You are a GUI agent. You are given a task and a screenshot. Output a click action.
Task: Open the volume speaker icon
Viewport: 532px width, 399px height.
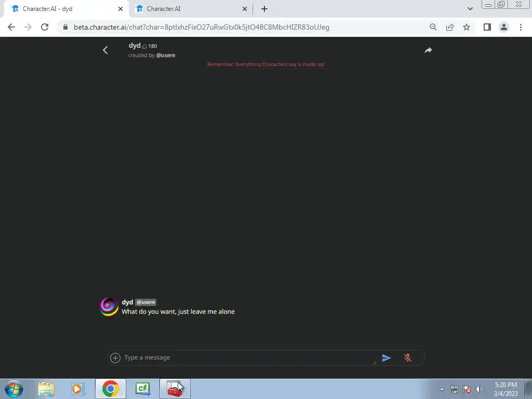coord(479,389)
